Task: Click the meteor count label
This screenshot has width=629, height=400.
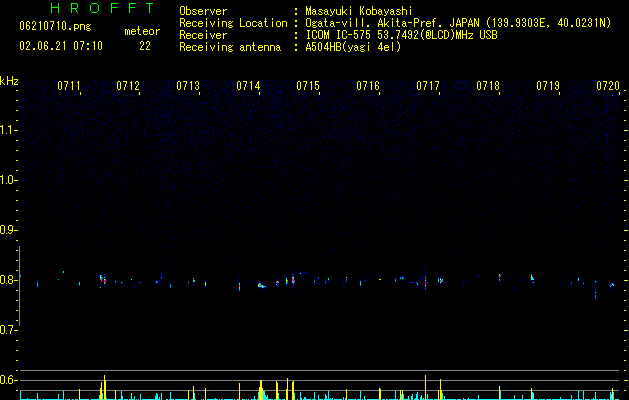Action: click(x=142, y=31)
